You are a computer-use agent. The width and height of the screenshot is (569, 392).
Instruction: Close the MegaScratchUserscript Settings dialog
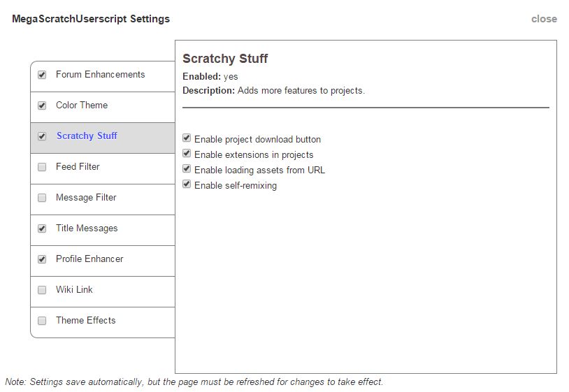(544, 19)
